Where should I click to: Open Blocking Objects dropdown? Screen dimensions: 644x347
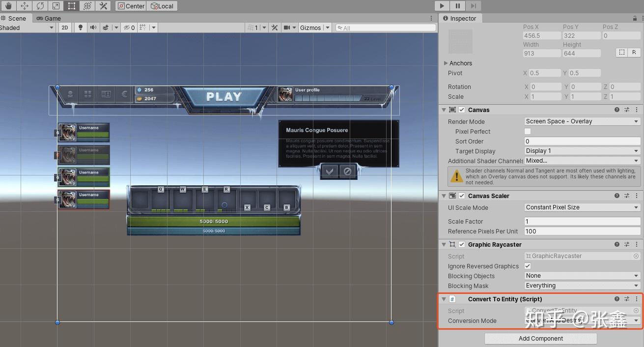tap(583, 276)
